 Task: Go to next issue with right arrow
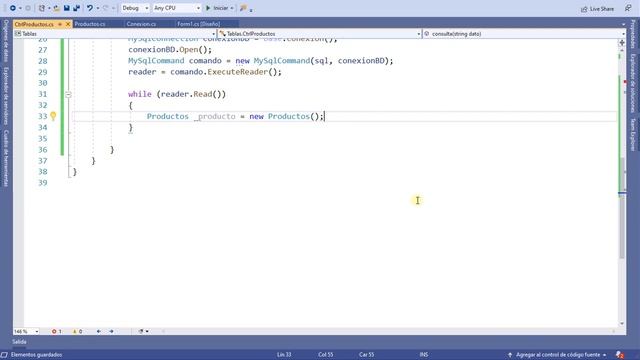(x=111, y=331)
